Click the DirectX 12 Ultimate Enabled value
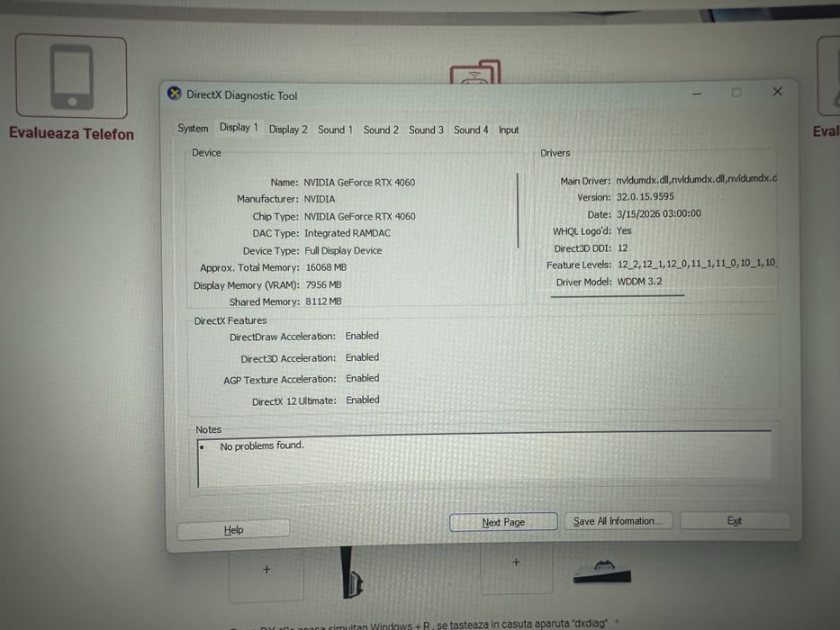 (x=363, y=400)
